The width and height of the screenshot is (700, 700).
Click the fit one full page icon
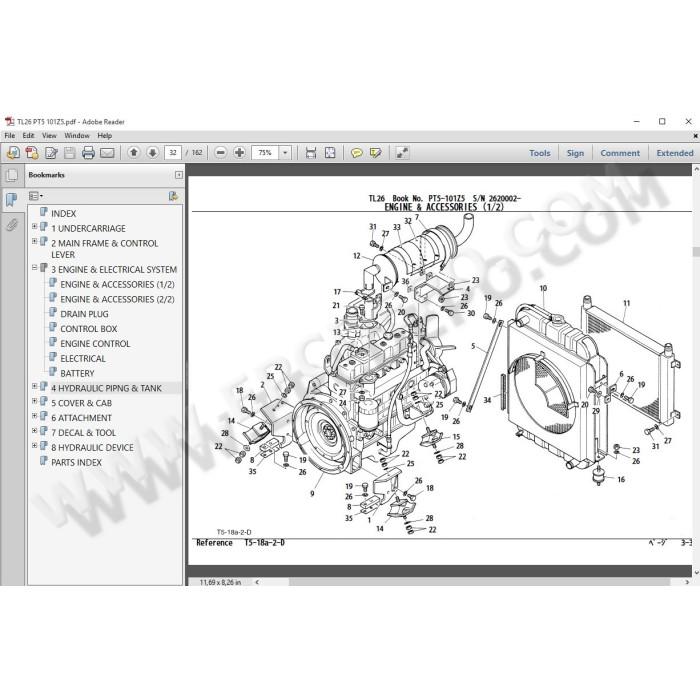[330, 153]
